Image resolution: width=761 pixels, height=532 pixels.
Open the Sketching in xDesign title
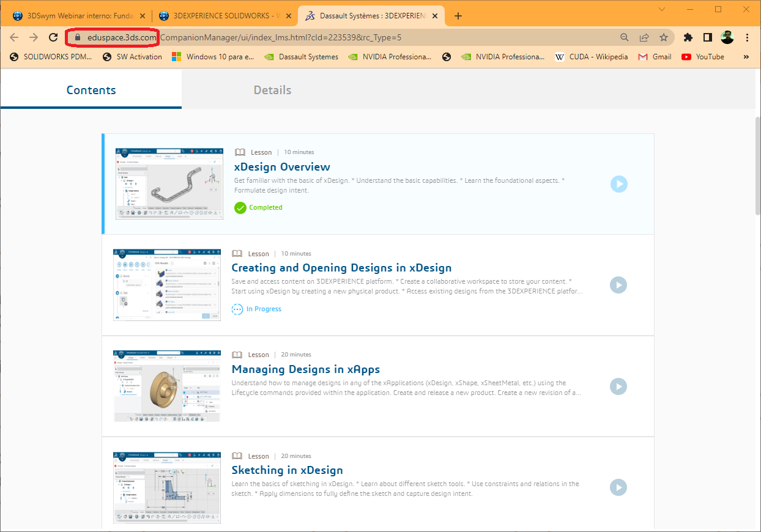(287, 470)
